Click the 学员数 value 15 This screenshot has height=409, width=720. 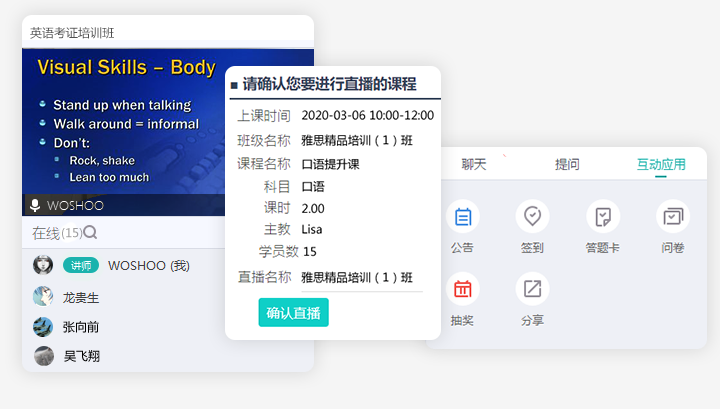pyautogui.click(x=310, y=252)
